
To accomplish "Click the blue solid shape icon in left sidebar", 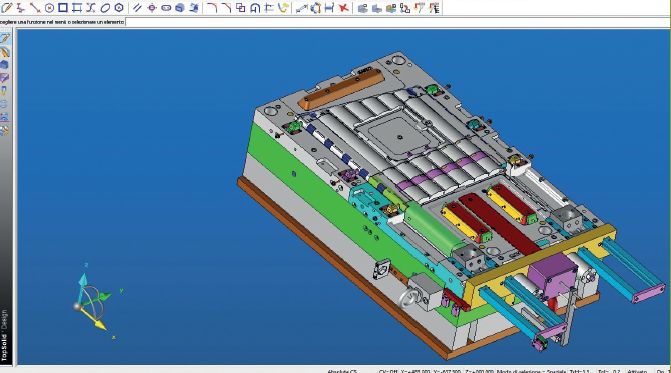I will (x=5, y=65).
